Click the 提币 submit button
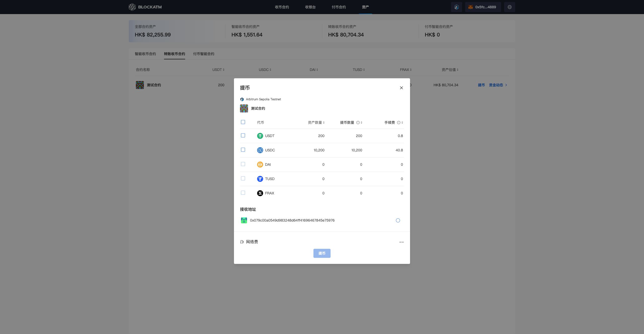 (322, 253)
